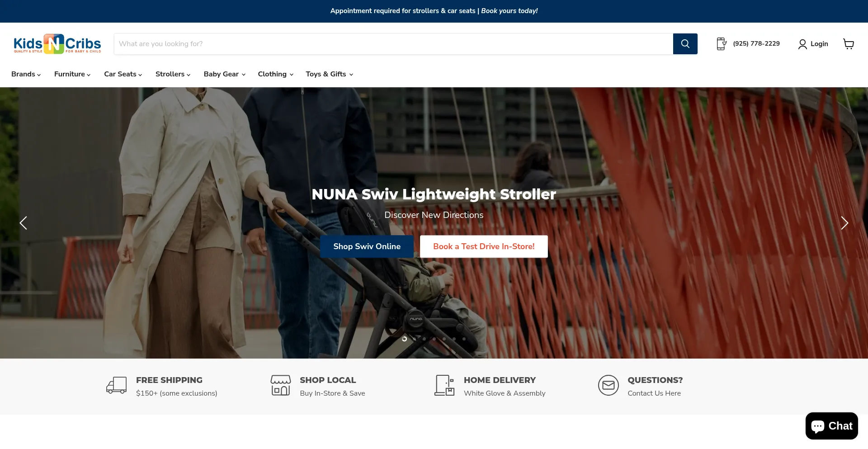Click the Shop Swiv Online button
This screenshot has height=449, width=868.
[x=367, y=246]
